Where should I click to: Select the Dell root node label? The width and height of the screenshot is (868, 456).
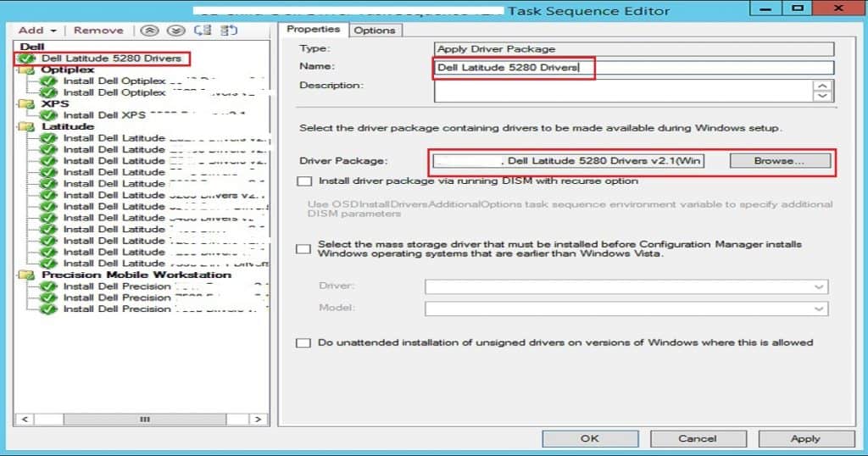tap(32, 47)
